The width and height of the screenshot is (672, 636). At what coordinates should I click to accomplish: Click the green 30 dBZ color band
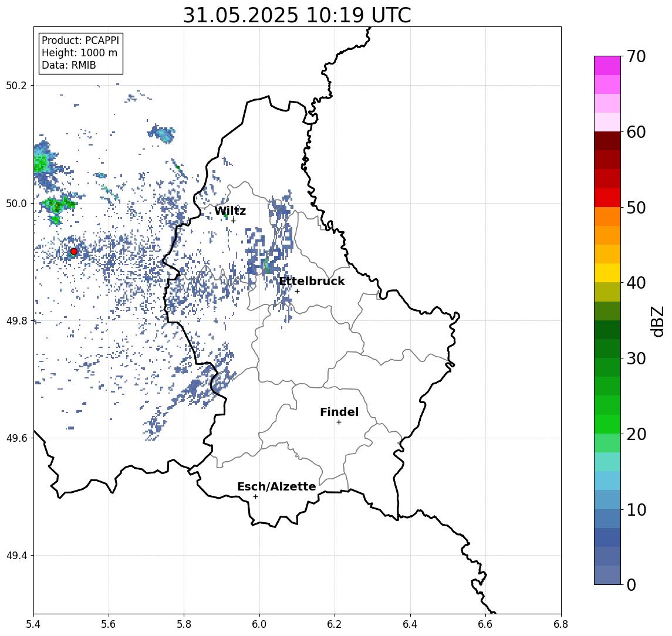tap(607, 367)
